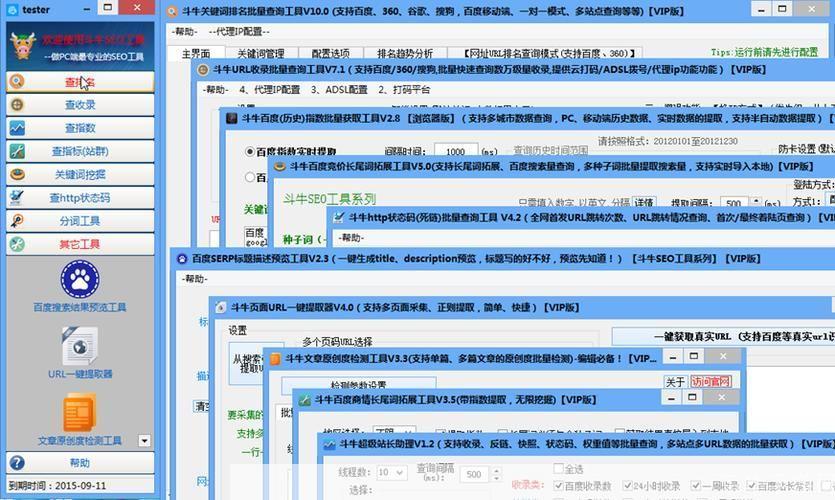Click the bull mascot logo in the banner

23,46
